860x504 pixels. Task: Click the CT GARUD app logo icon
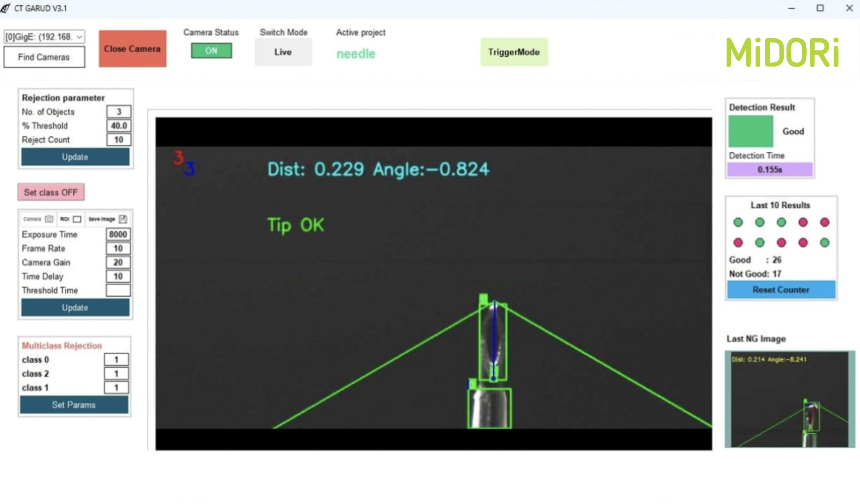5,8
